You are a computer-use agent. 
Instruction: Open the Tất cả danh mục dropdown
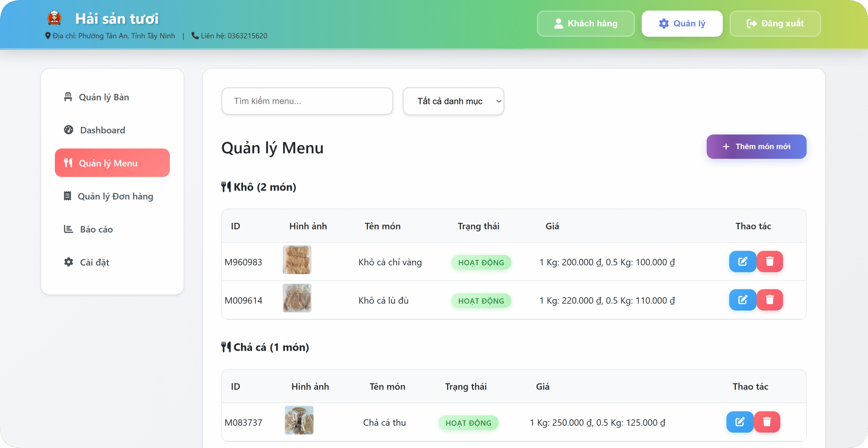point(453,101)
